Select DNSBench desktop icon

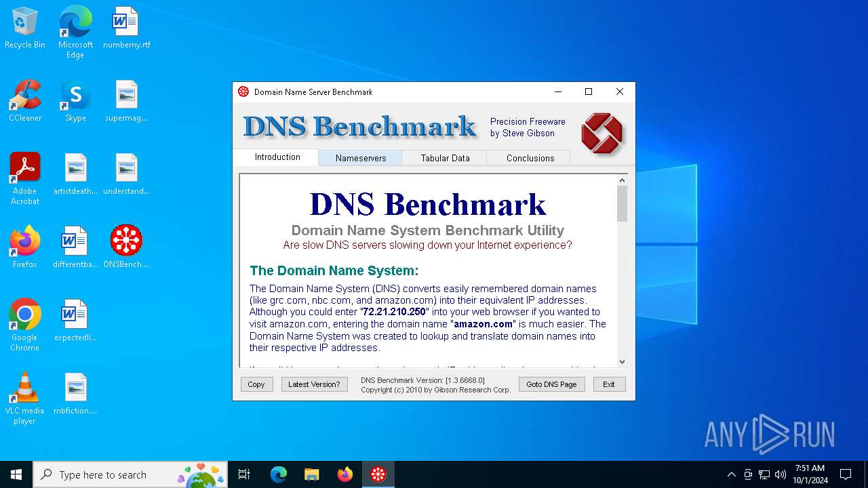(x=127, y=248)
